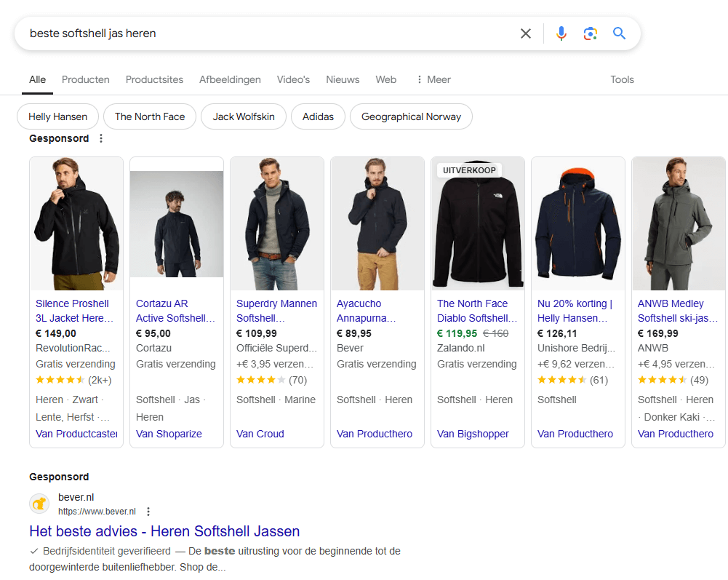Viewport: 728px width, 580px height.
Task: Open the three-dot menu beside bever.nl URL
Action: [x=148, y=512]
